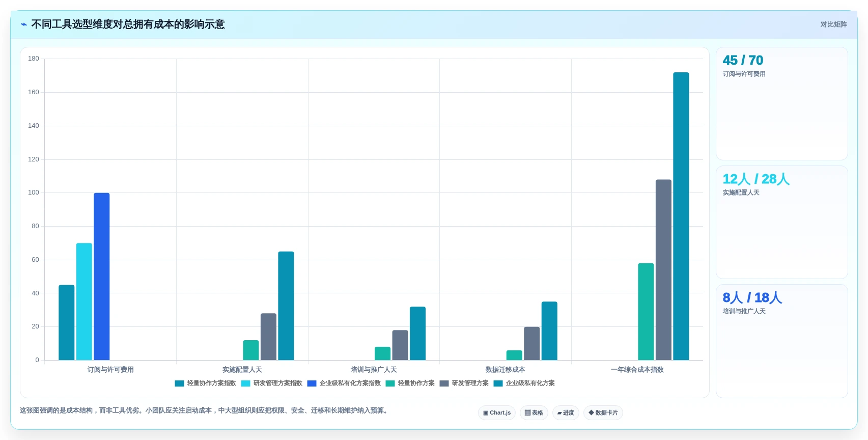Click the teal bar in 数据迁移成本
Viewport: 868px width, 440px height.
[x=549, y=331]
